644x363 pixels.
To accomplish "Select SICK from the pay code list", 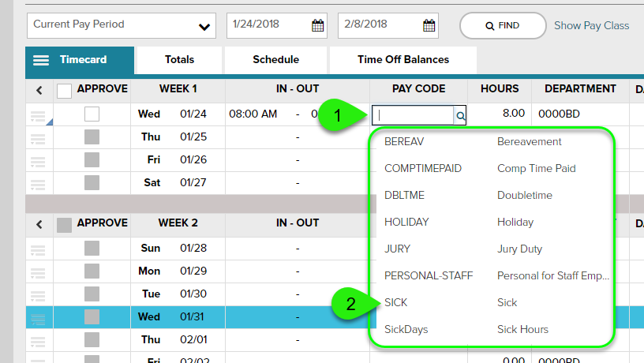I will 396,302.
